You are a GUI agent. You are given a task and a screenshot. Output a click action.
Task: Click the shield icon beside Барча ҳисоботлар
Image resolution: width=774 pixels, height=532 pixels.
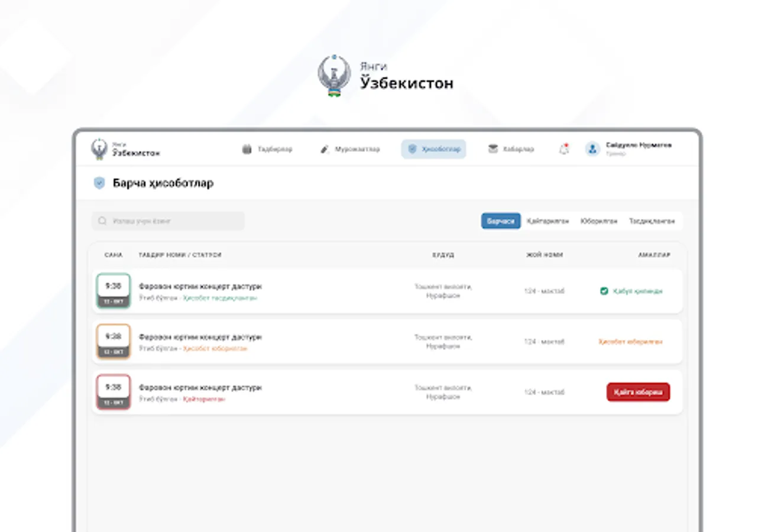[x=99, y=183]
